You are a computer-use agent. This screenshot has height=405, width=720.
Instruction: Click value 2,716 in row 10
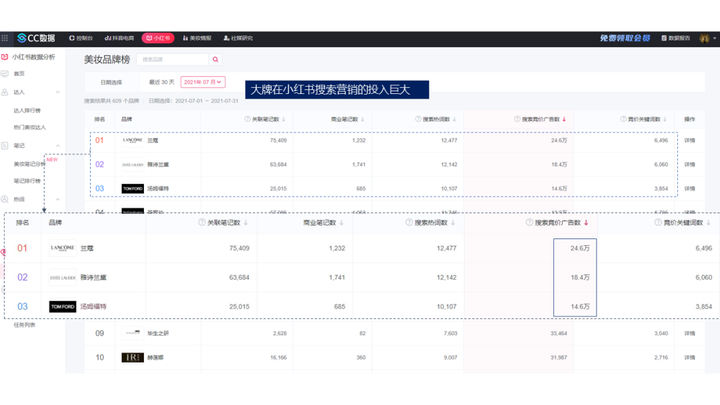(x=661, y=357)
